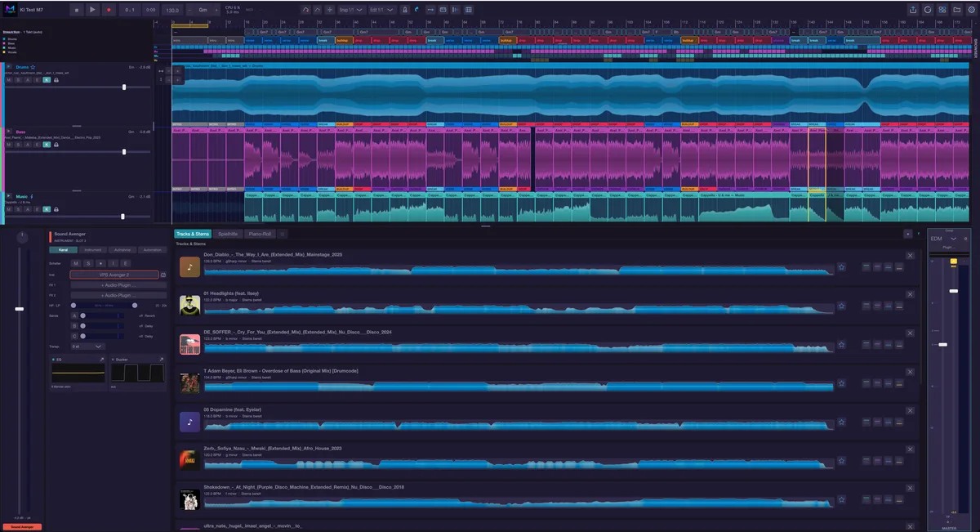
Task: Select the Automation tab
Action: (x=152, y=249)
